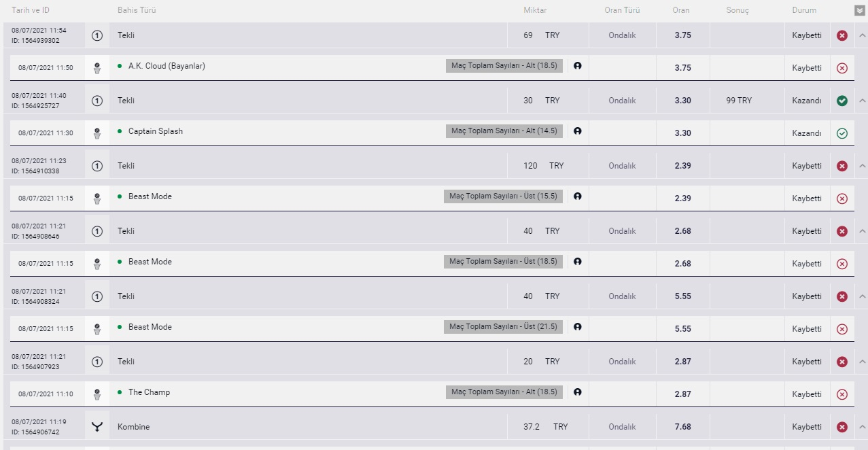Click the outlined won checkmark in Captain Splash row

coord(842,133)
